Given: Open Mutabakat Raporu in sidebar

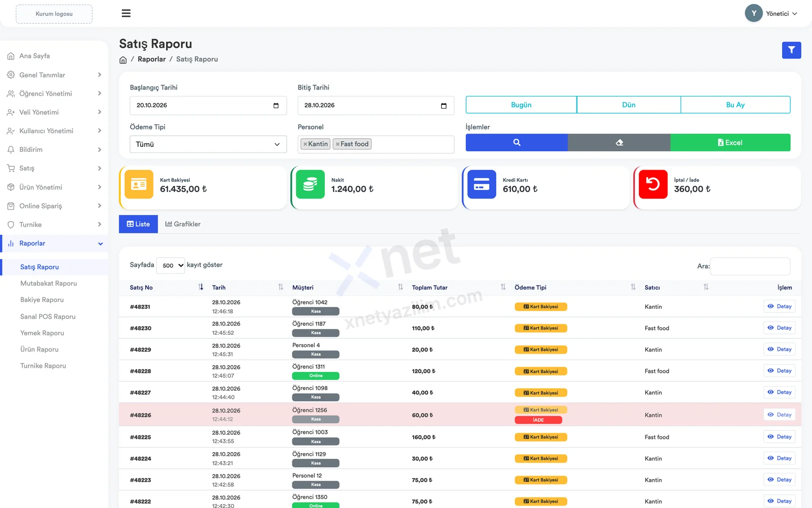Looking at the screenshot, I should 49,283.
